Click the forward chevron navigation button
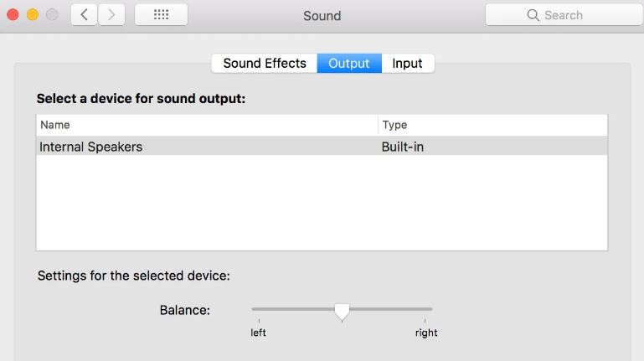Screen dimensions: 644x361 (x=111, y=15)
